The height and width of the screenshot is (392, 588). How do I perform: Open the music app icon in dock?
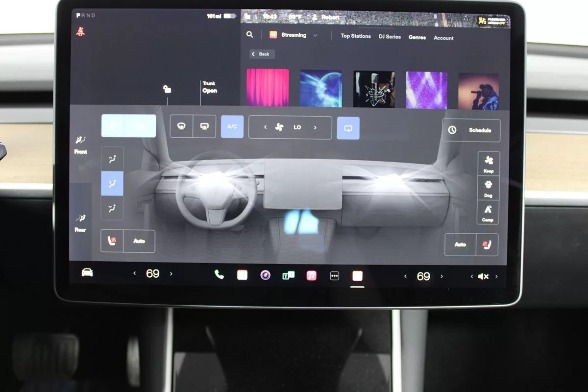pos(311,275)
